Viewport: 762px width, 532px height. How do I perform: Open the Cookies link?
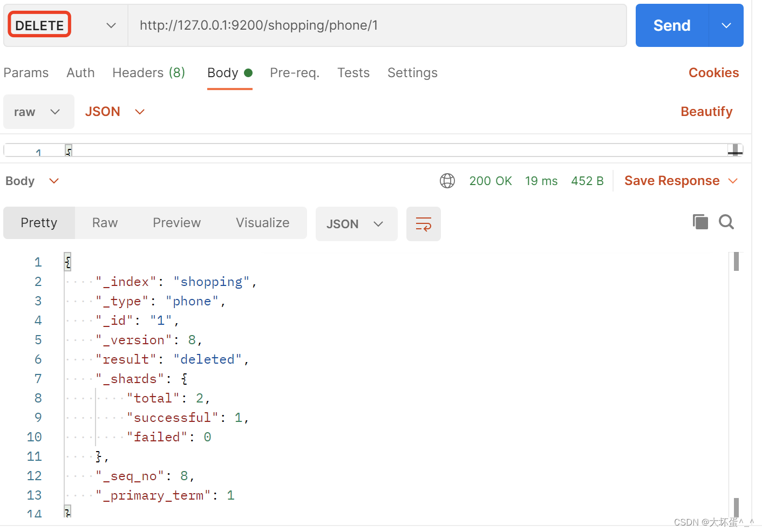[x=713, y=73]
